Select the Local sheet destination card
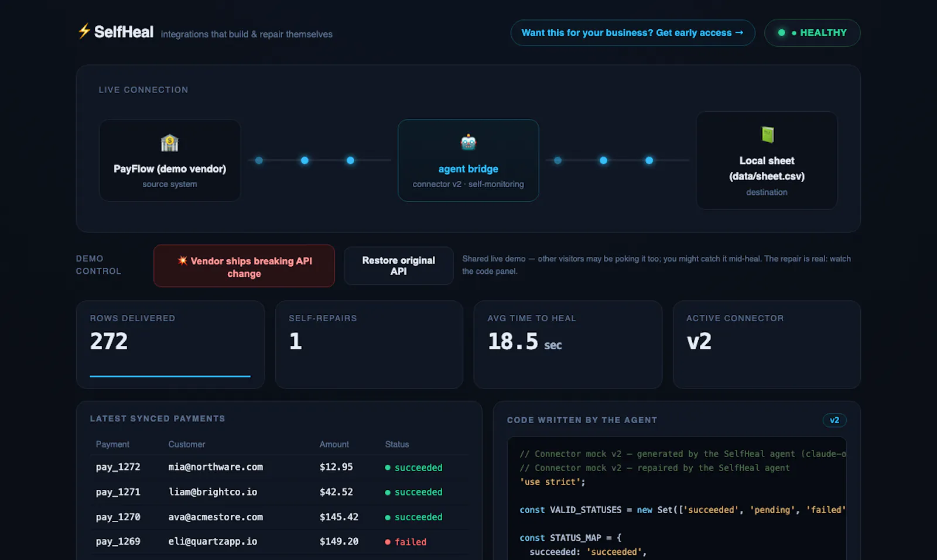Screen dimensions: 937x560 pyautogui.click(x=767, y=160)
